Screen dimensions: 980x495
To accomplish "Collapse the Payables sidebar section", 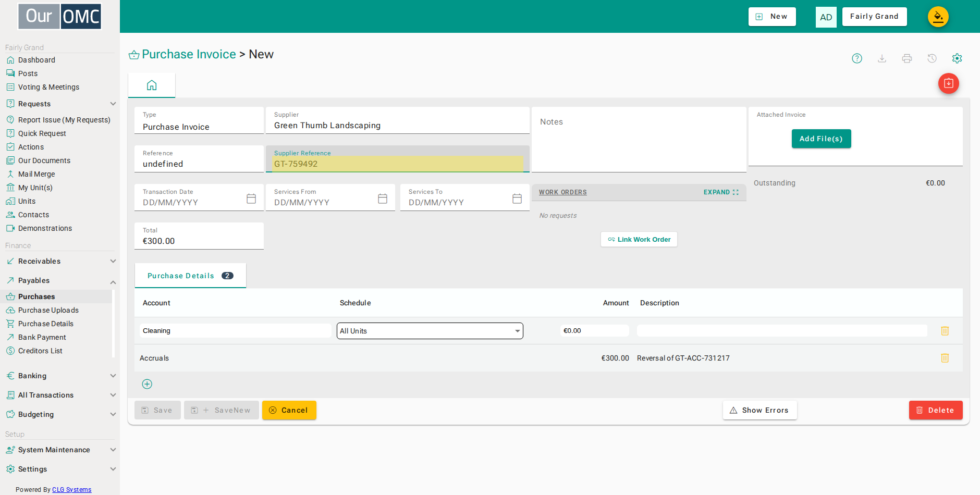I will point(113,282).
